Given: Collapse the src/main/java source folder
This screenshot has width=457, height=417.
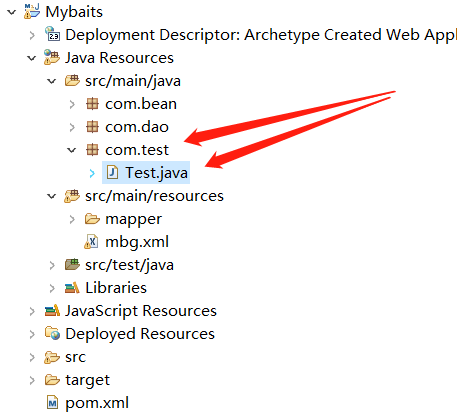Looking at the screenshot, I should 52,81.
